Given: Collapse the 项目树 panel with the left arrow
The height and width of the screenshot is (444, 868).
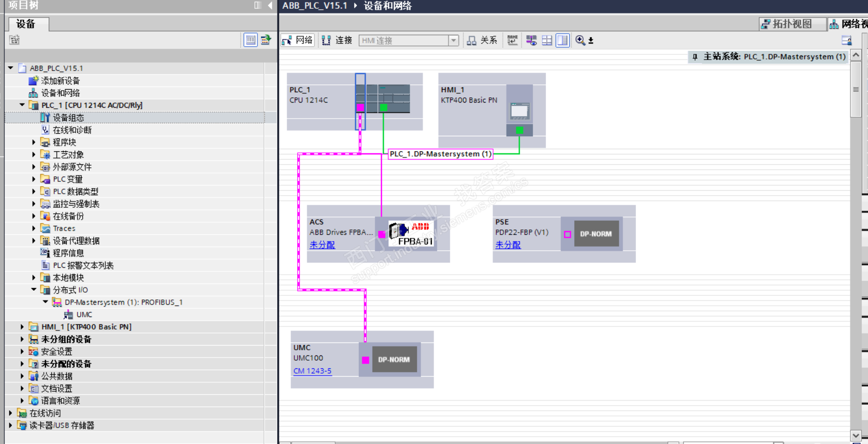Looking at the screenshot, I should coord(270,5).
